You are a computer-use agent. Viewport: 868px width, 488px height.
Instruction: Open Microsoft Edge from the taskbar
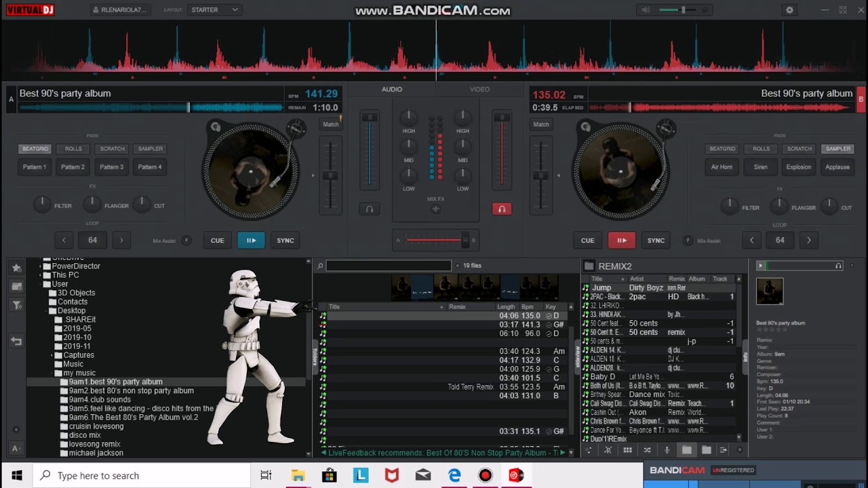tap(454, 476)
